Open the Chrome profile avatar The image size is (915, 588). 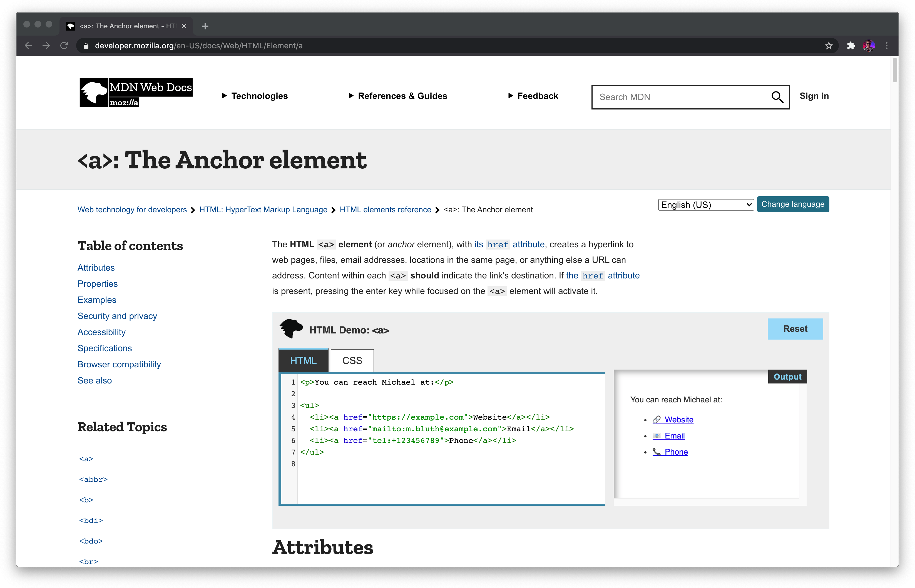[x=868, y=46]
